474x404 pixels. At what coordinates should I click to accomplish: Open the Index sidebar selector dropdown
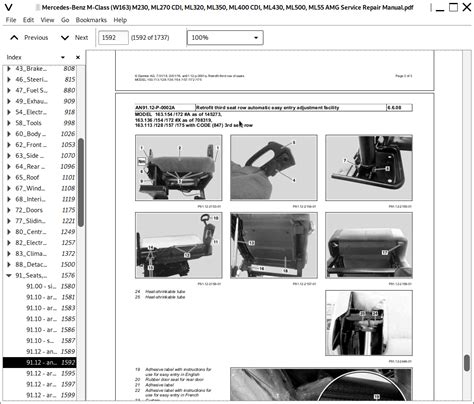coord(63,57)
